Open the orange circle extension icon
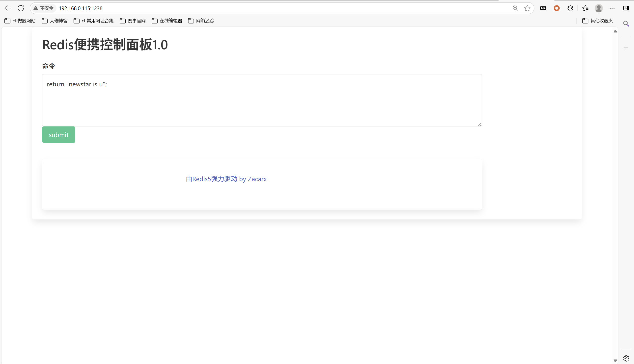Image resolution: width=634 pixels, height=364 pixels. 557,8
